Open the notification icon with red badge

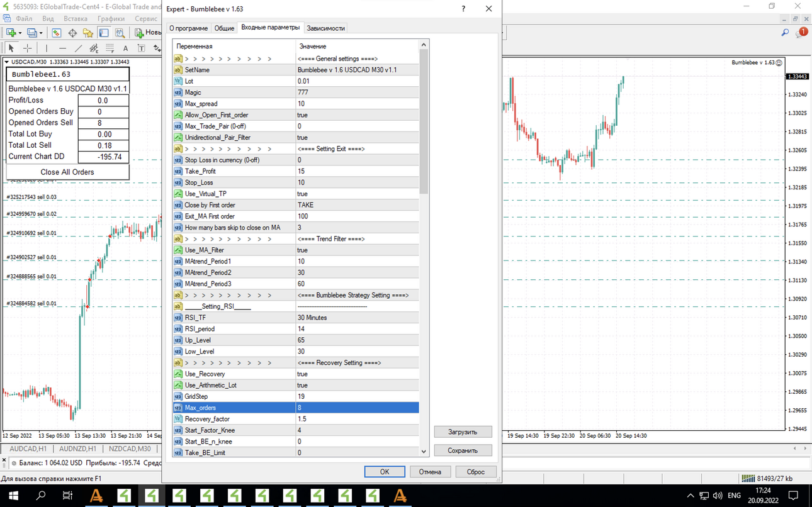coord(801,32)
